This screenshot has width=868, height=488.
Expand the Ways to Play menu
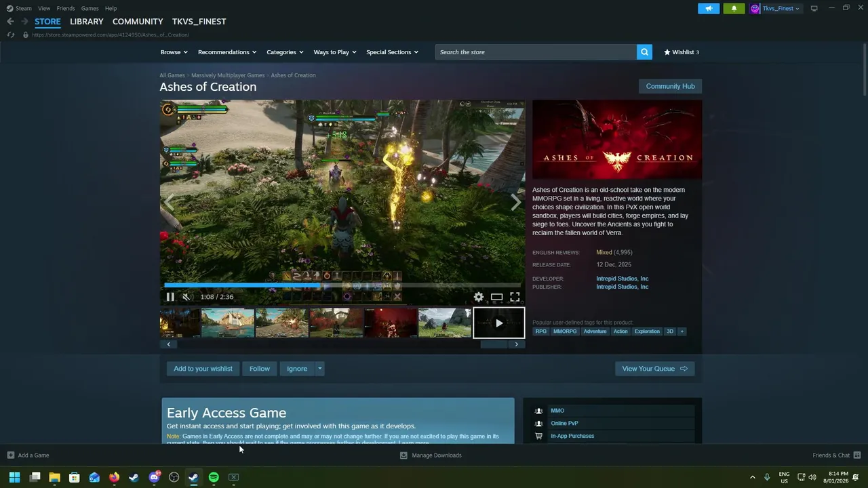[335, 52]
